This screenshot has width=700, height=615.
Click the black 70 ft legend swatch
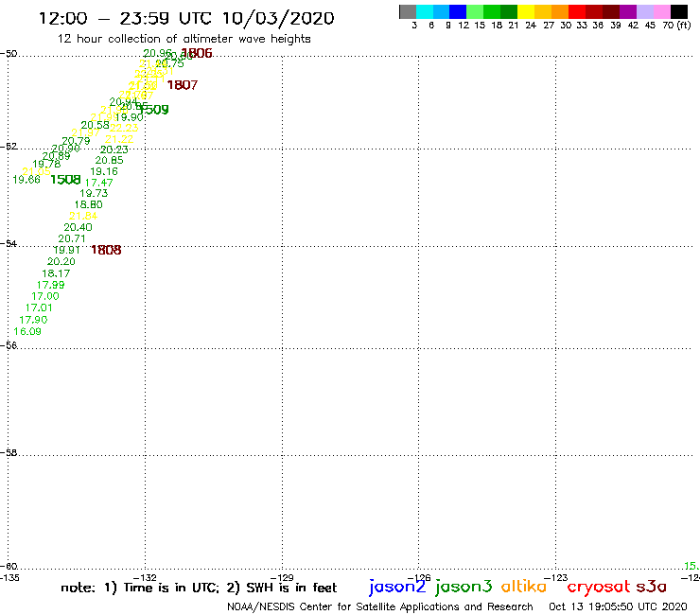(679, 11)
